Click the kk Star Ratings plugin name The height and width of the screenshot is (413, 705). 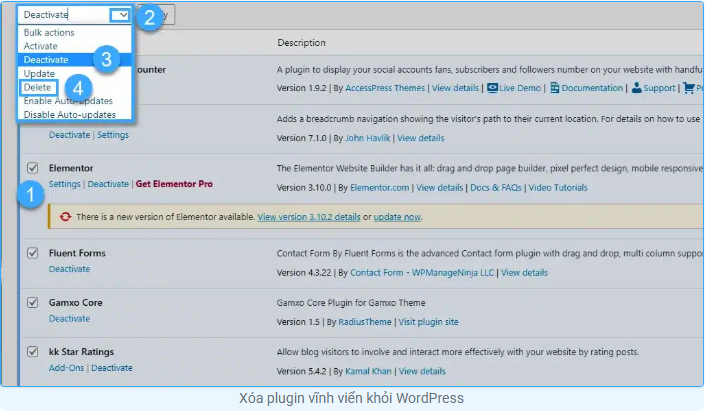pyautogui.click(x=81, y=351)
